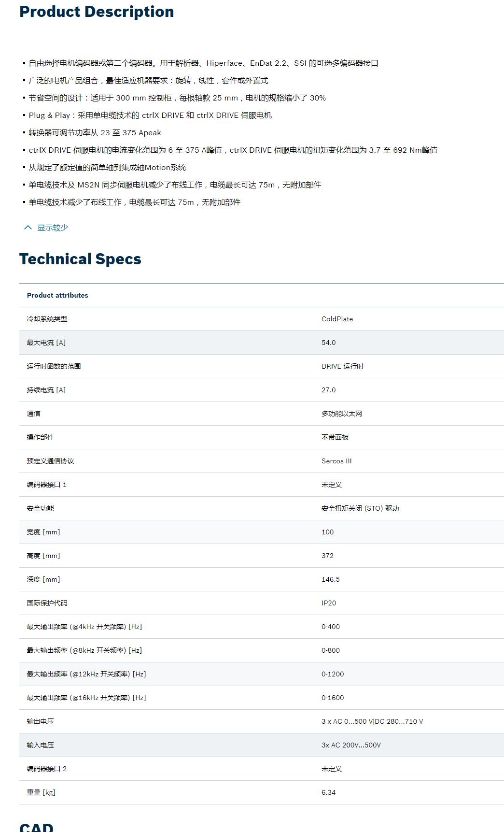Click the 0-800 frequency value

[331, 650]
